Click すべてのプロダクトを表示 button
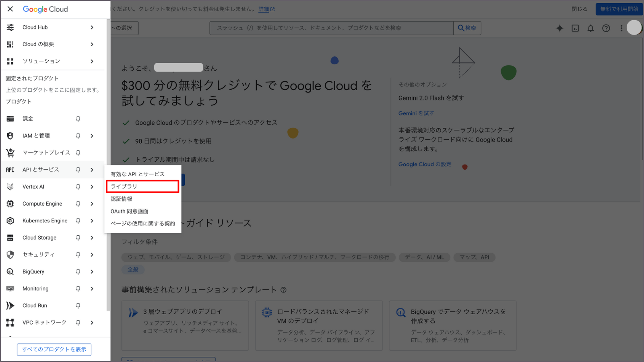The height and width of the screenshot is (362, 644). click(54, 349)
